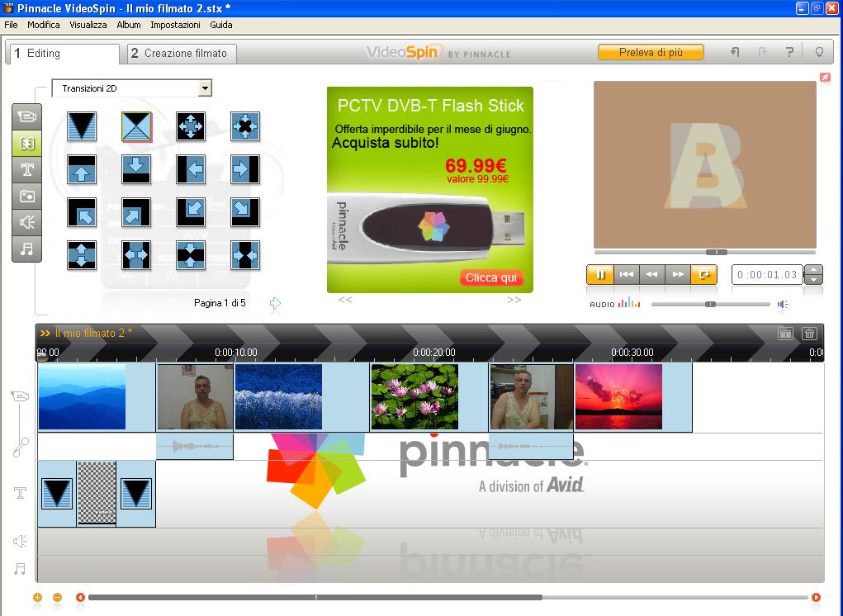Open the sound effects album section icon
Viewport: 843px width, 616px height.
point(27,222)
